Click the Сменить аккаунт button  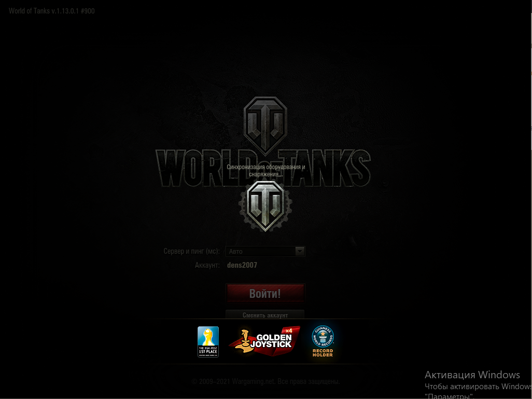pyautogui.click(x=265, y=315)
